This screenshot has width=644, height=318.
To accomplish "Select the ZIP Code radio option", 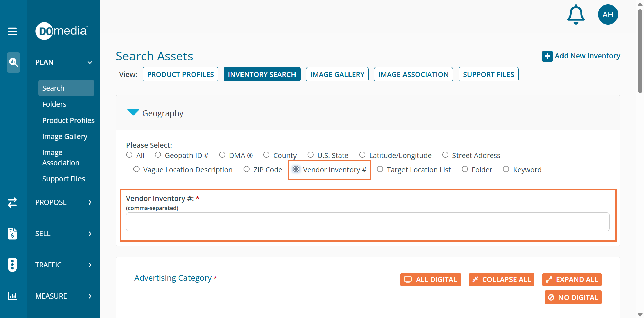I will [247, 169].
